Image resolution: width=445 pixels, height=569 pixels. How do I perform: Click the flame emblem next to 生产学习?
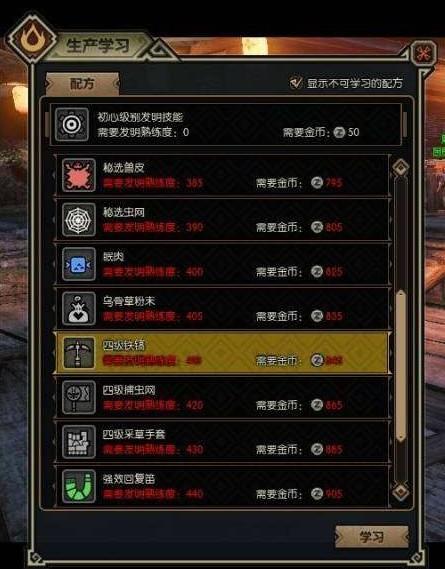point(33,38)
